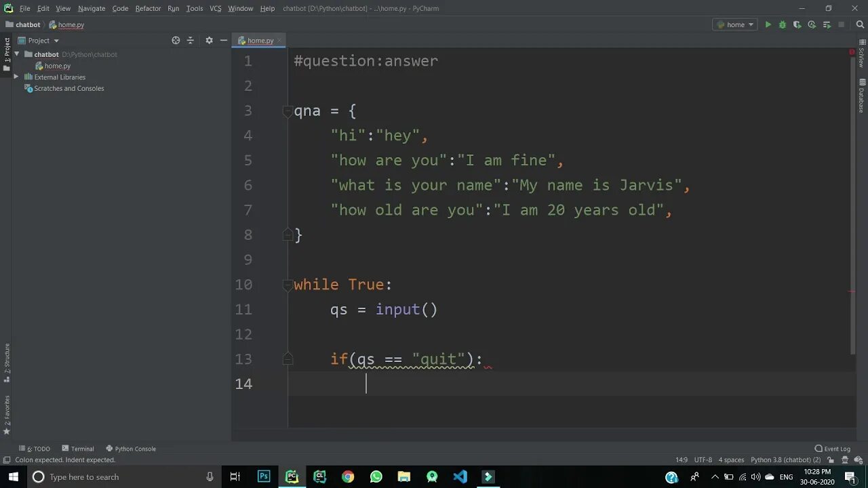Toggle tool window buttons at the status bar's left corner

(x=5, y=460)
